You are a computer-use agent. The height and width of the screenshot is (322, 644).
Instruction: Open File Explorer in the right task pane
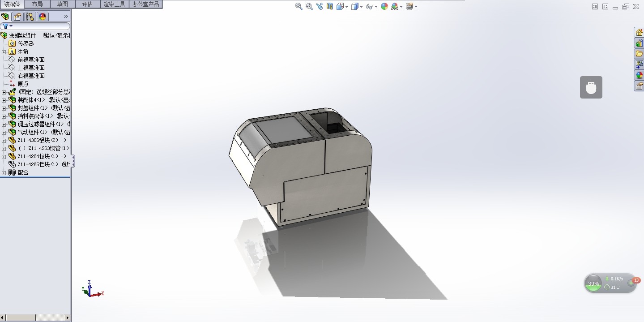point(639,53)
